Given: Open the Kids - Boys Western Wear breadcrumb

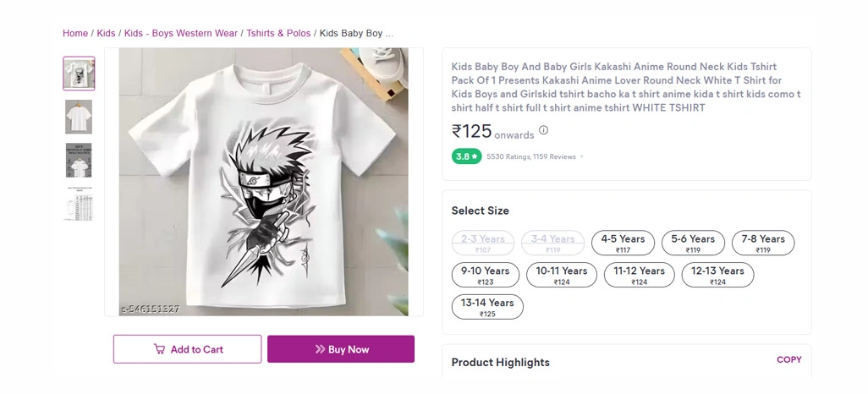Looking at the screenshot, I should click(x=181, y=33).
